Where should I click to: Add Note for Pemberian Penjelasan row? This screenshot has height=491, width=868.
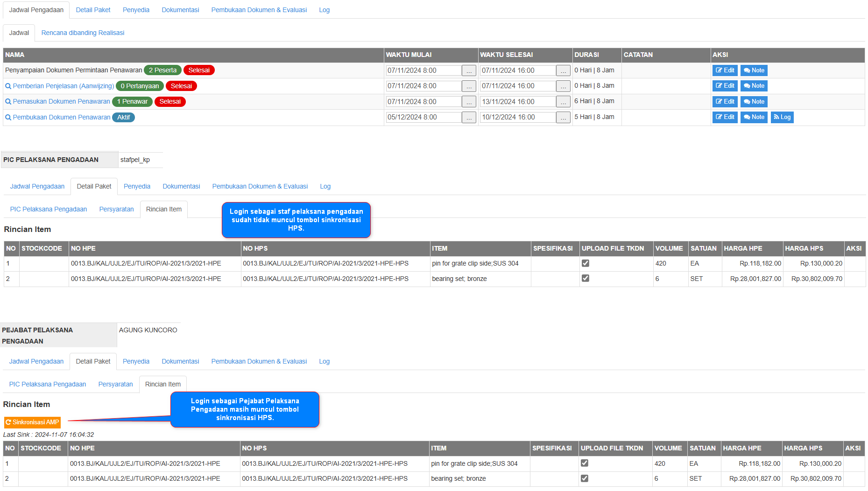point(754,86)
